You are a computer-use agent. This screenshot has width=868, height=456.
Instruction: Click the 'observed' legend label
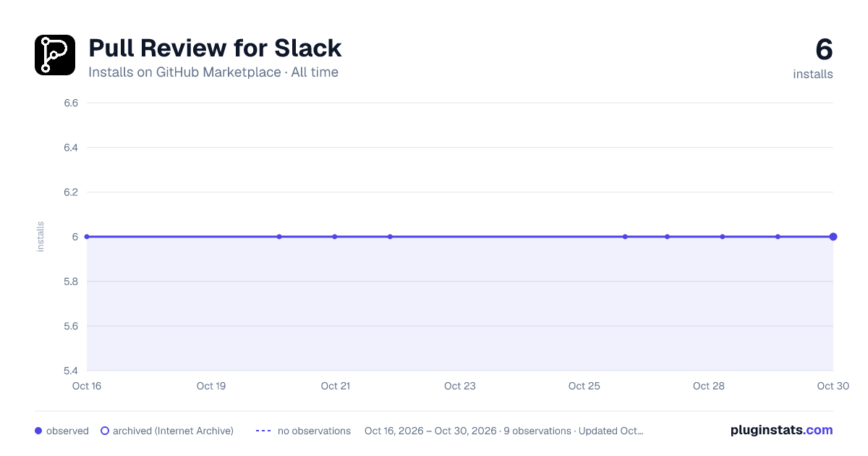tap(67, 431)
